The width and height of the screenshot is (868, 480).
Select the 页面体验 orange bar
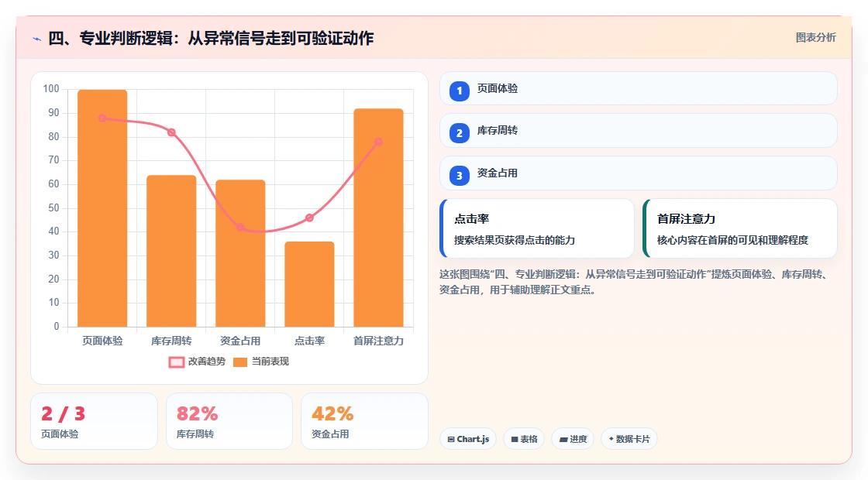(102, 208)
